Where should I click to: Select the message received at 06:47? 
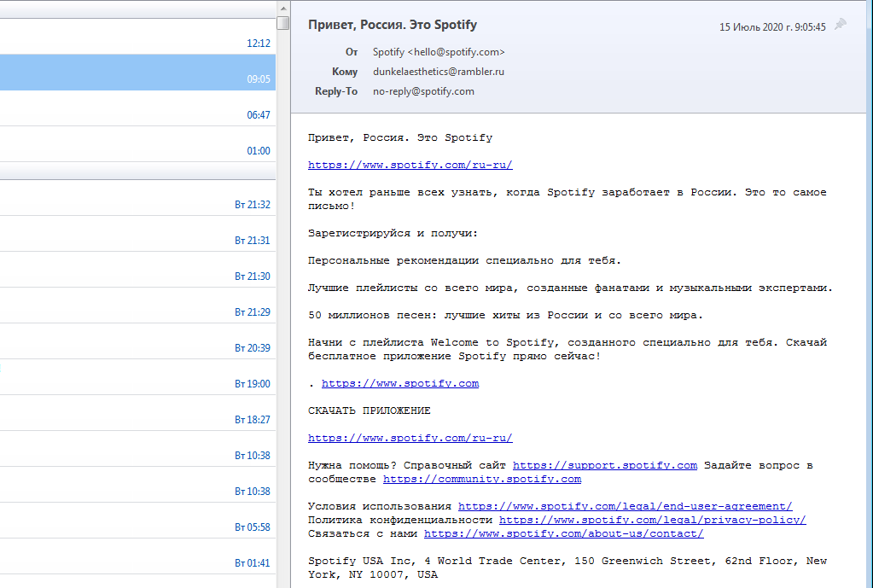137,108
